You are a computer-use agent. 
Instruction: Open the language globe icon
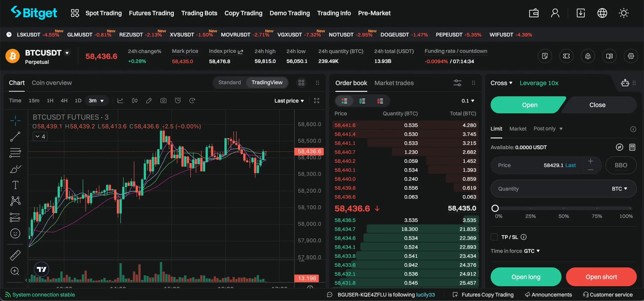pos(602,13)
